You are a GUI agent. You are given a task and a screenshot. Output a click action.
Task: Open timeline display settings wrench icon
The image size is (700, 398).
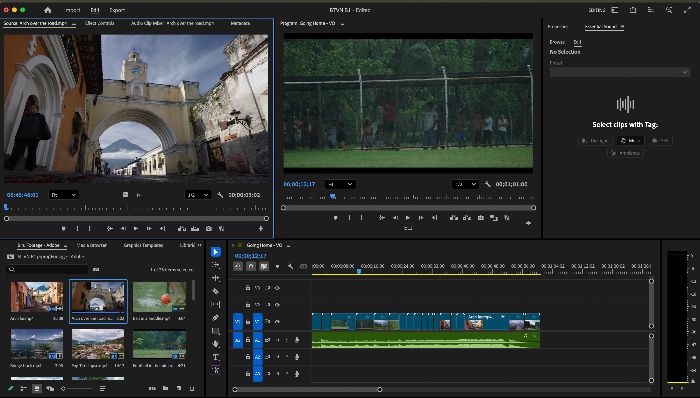click(290, 266)
